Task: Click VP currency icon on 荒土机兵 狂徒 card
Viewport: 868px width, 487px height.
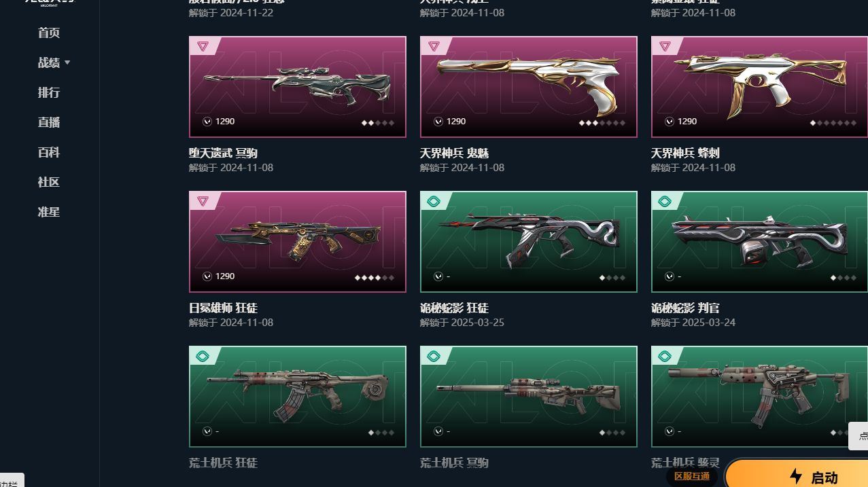Action: [207, 431]
